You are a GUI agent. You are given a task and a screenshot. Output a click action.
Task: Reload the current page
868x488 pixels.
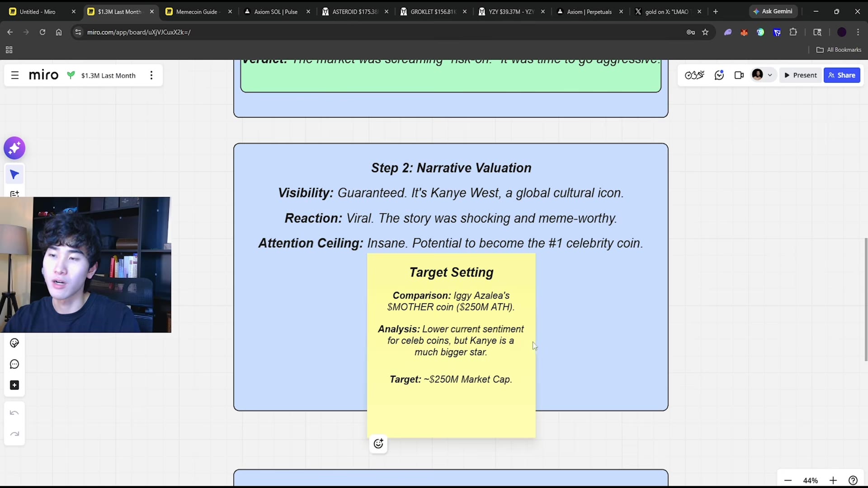coord(42,32)
